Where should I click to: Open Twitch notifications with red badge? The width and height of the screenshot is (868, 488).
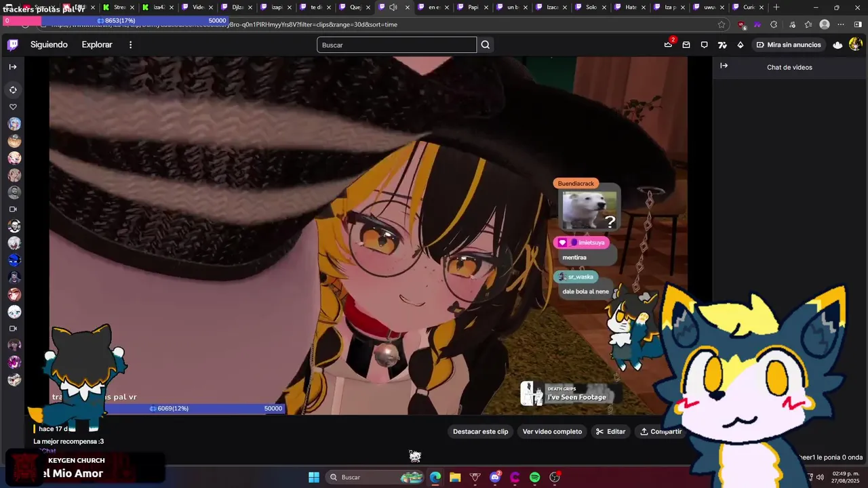tap(669, 44)
